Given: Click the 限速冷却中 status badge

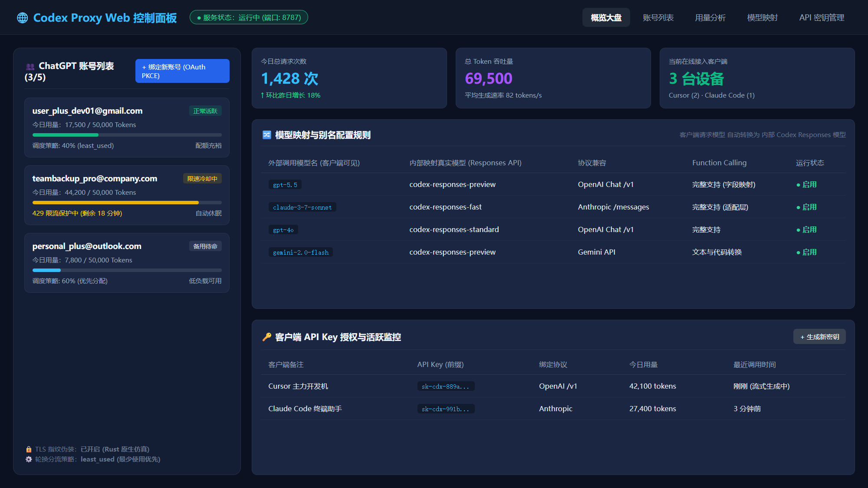Looking at the screenshot, I should click(x=202, y=179).
